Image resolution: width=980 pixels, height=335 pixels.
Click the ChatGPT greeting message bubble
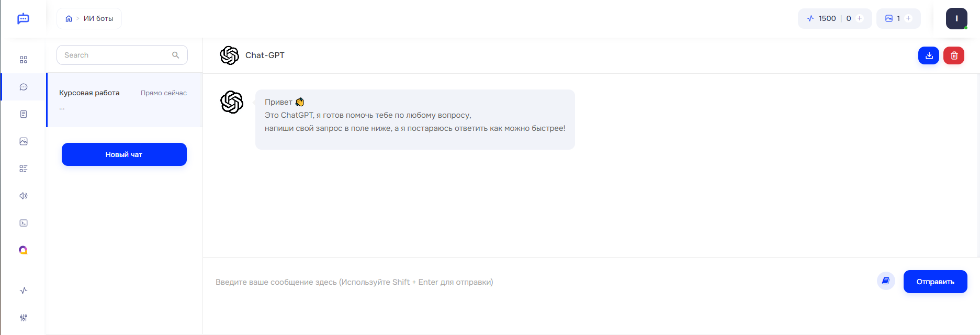[x=415, y=119]
